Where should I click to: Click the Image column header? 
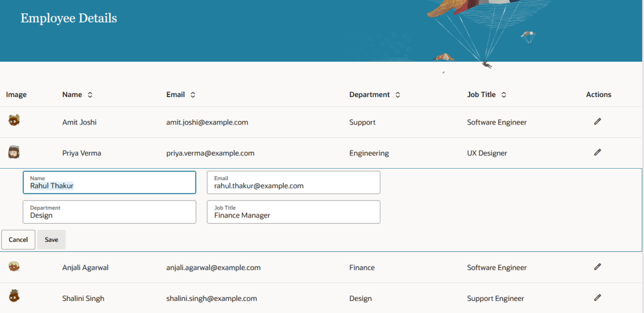click(x=17, y=95)
